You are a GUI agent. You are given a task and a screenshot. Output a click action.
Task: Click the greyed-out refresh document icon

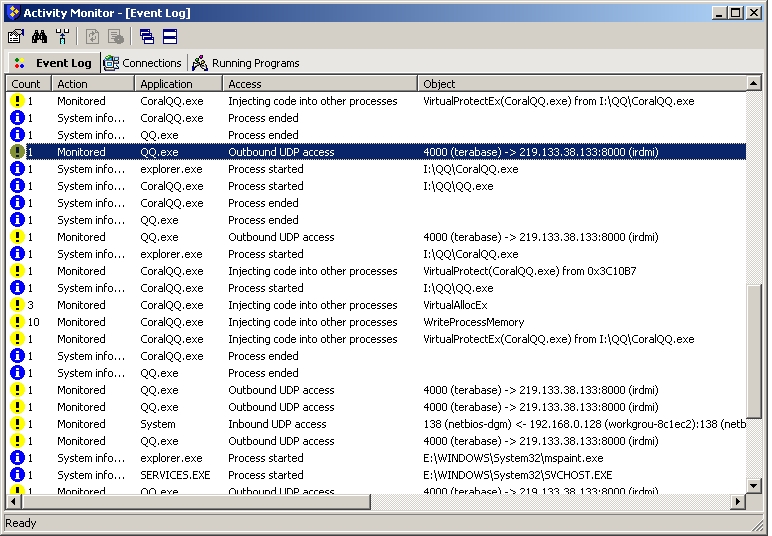92,36
